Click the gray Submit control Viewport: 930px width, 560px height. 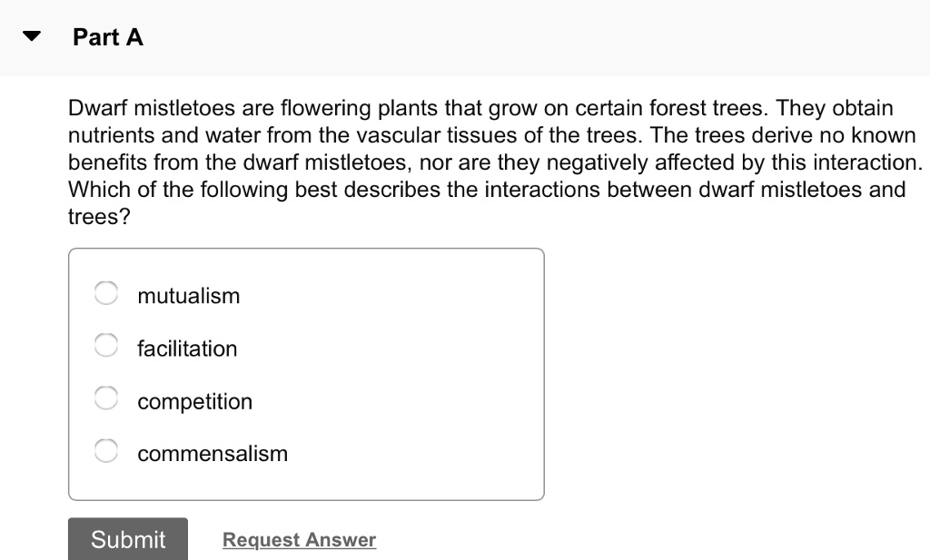(127, 538)
